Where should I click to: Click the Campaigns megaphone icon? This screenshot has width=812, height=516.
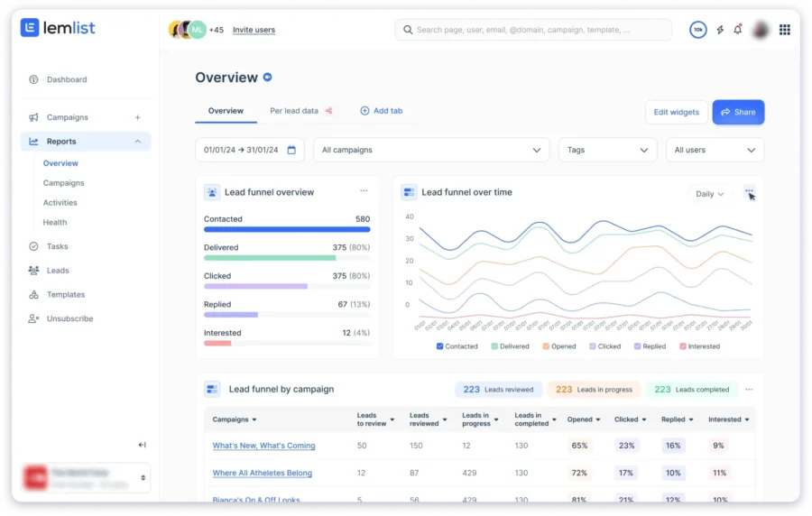click(33, 117)
